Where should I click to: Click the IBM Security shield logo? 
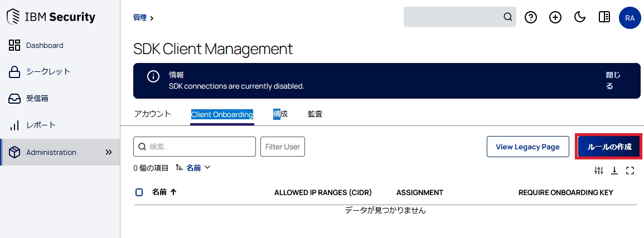14,17
